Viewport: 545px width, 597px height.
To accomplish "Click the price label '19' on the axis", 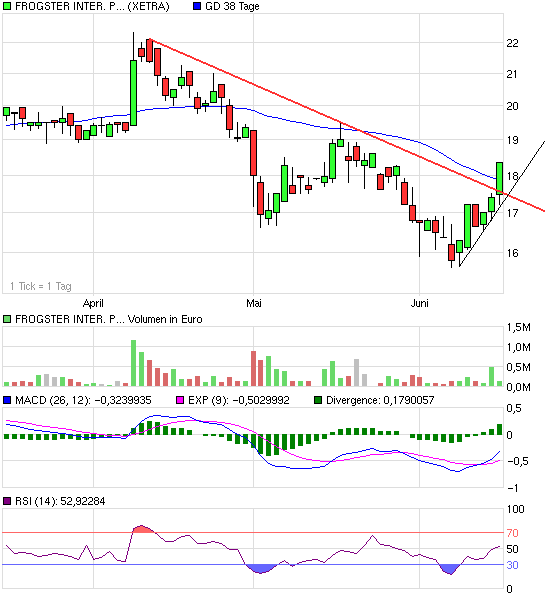I will tap(513, 140).
